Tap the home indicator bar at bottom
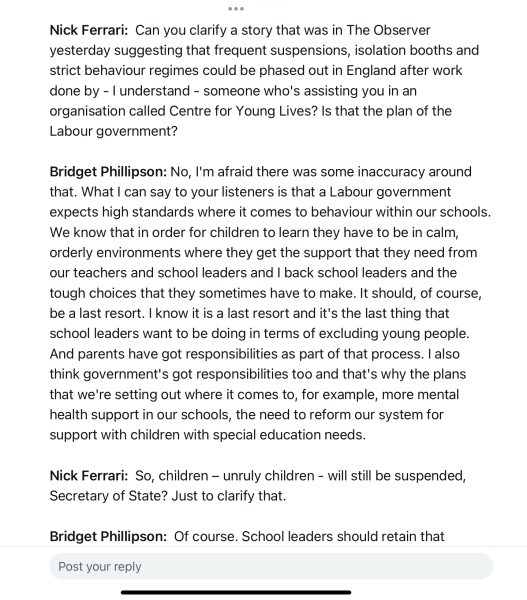 [x=236, y=592]
